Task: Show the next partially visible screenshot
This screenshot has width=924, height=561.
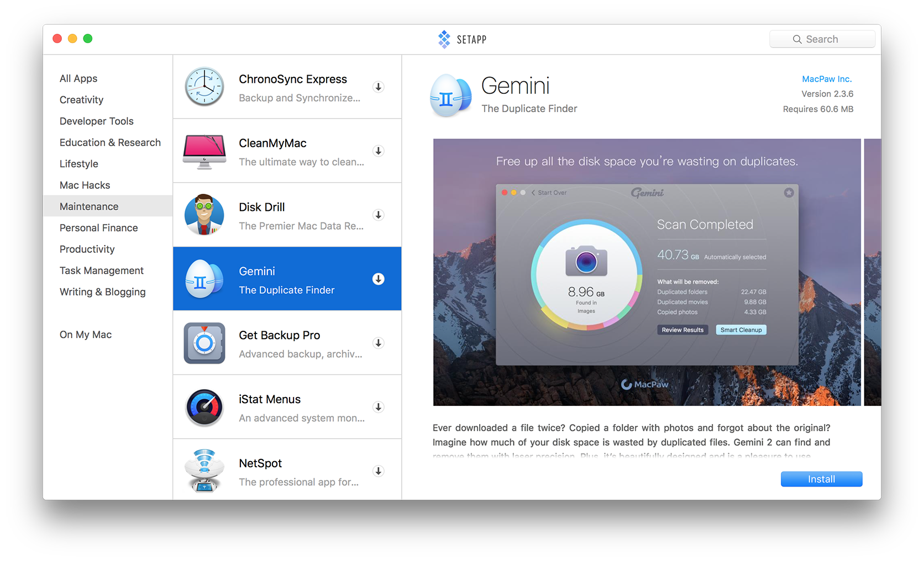Action: pyautogui.click(x=873, y=272)
